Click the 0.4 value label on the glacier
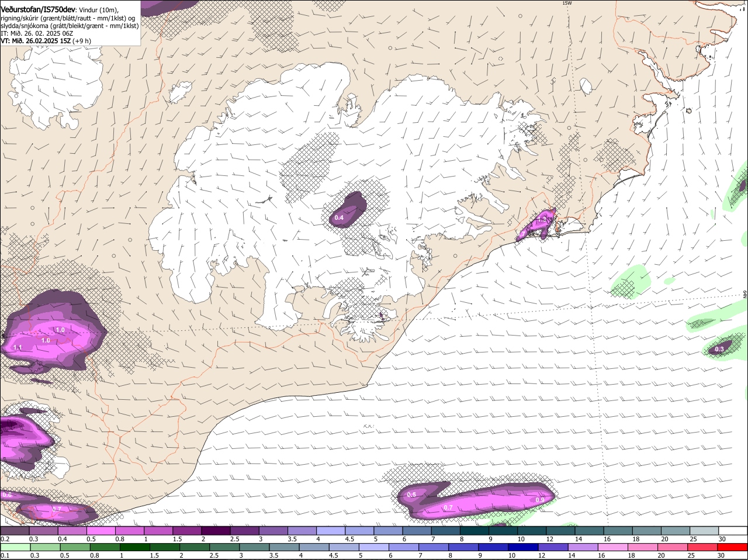Image resolution: width=748 pixels, height=560 pixels. point(339,217)
